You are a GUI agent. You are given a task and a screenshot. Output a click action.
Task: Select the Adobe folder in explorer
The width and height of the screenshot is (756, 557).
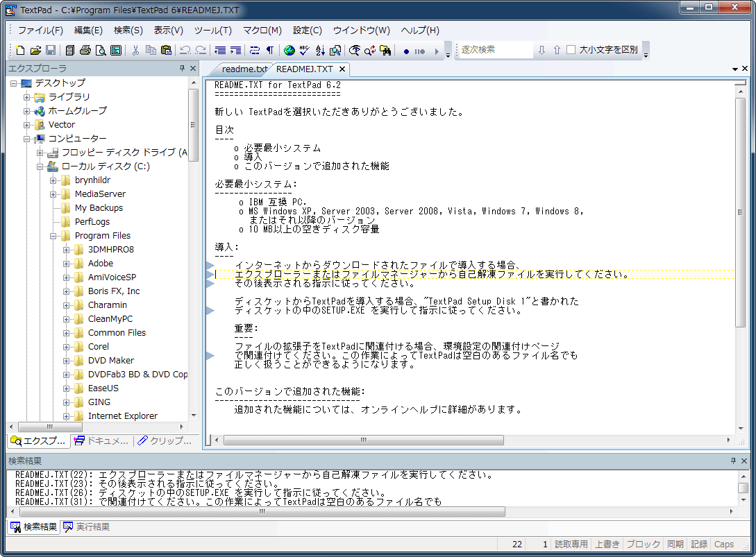coord(100,264)
